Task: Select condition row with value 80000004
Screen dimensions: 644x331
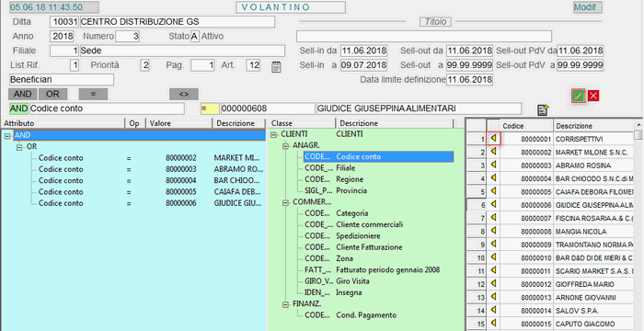Action: [151, 181]
